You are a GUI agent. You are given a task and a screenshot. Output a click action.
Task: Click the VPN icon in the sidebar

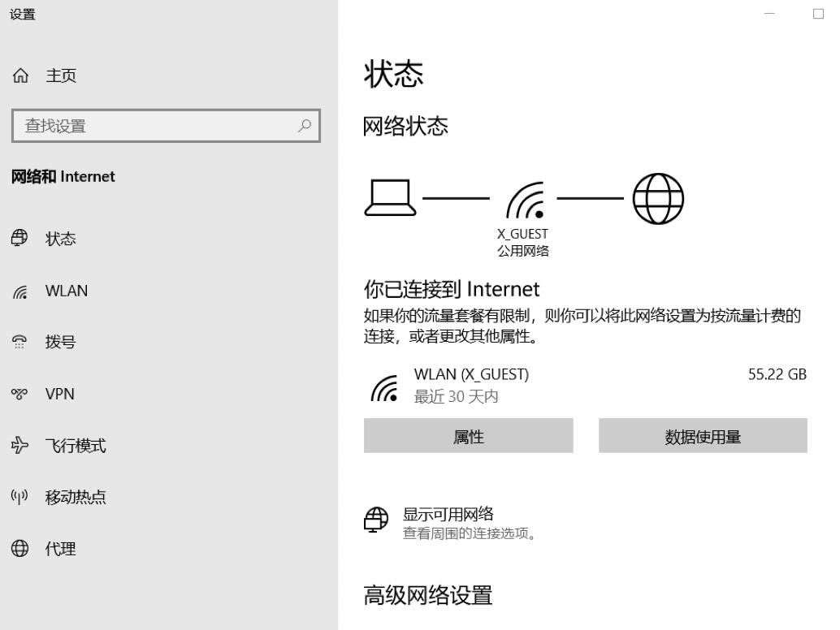(19, 393)
